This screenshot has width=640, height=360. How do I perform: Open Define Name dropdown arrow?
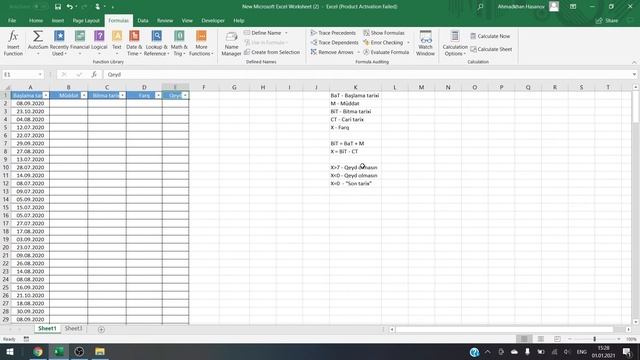click(286, 33)
